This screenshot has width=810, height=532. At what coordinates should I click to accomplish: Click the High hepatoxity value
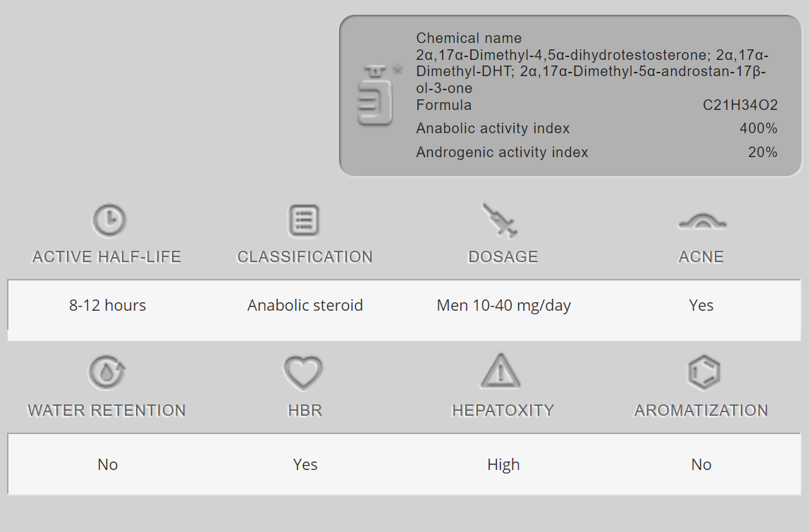(x=503, y=465)
